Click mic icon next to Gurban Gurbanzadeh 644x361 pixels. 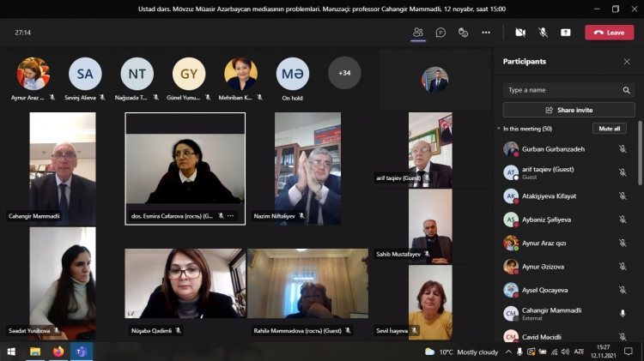[623, 148]
